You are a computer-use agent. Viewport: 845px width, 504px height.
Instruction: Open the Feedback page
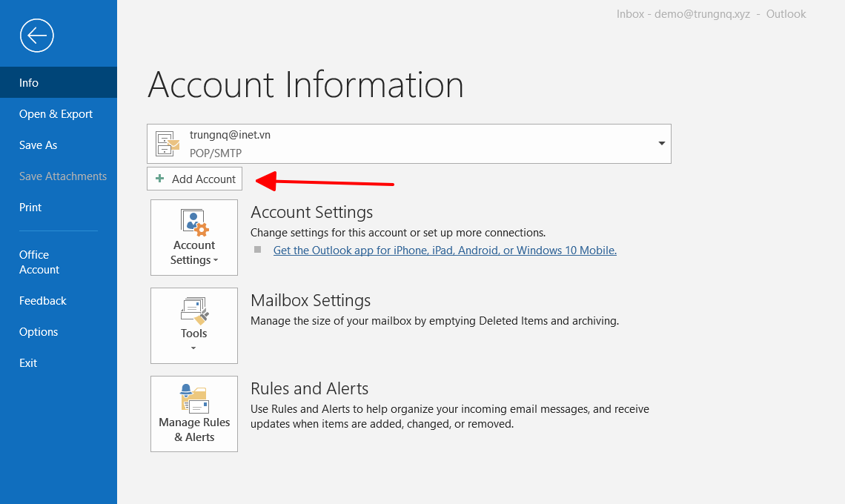[x=59, y=301]
